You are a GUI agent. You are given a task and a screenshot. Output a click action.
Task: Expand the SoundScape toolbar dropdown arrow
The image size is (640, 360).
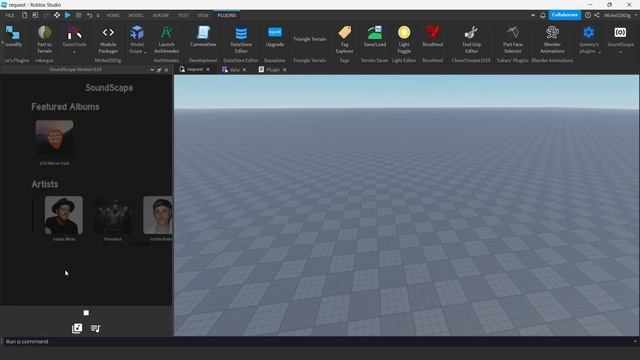pos(620,52)
